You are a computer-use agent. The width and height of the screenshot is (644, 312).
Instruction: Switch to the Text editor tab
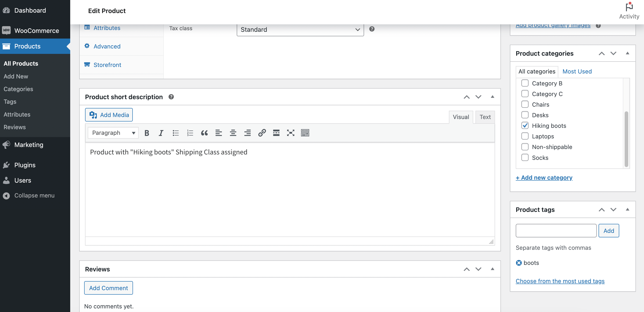pos(485,117)
